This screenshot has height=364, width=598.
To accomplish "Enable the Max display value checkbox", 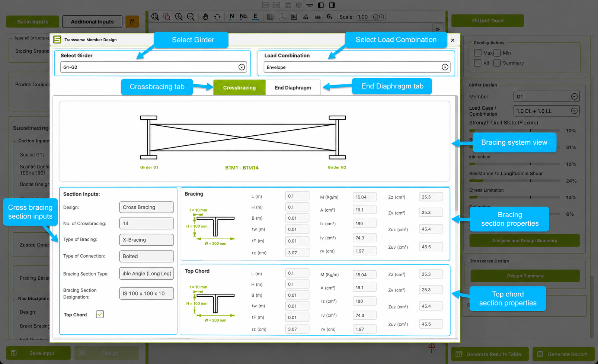I will [x=478, y=53].
